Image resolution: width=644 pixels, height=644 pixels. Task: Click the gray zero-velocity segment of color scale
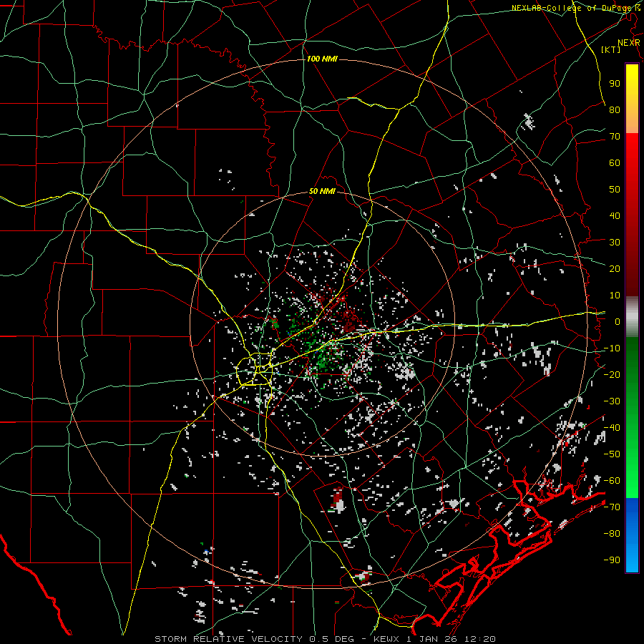click(632, 317)
